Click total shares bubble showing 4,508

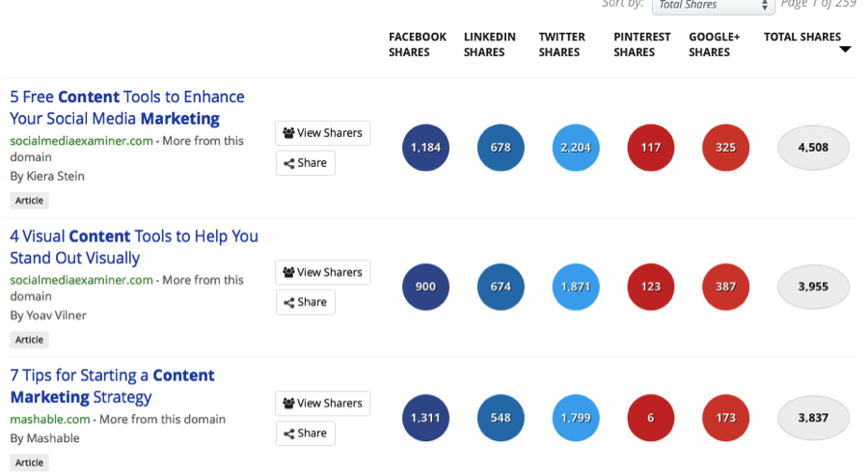click(x=813, y=148)
